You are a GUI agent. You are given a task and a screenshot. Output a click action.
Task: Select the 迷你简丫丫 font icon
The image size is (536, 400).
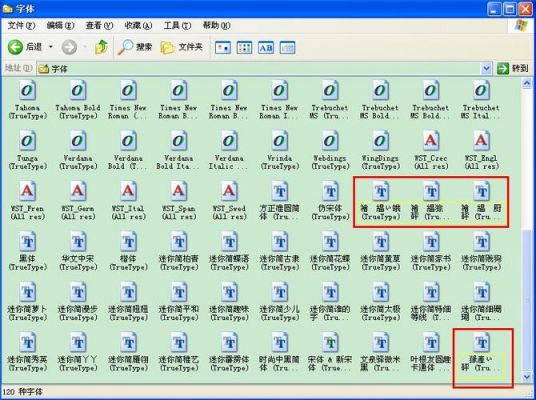78,343
